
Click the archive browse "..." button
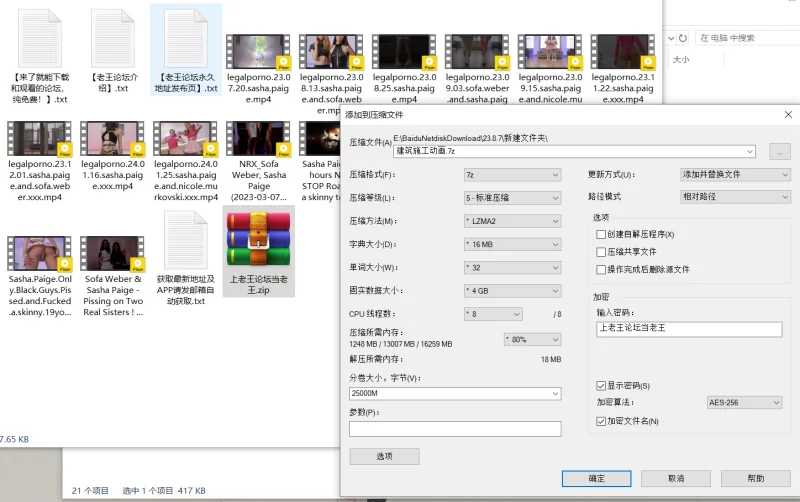[780, 152]
